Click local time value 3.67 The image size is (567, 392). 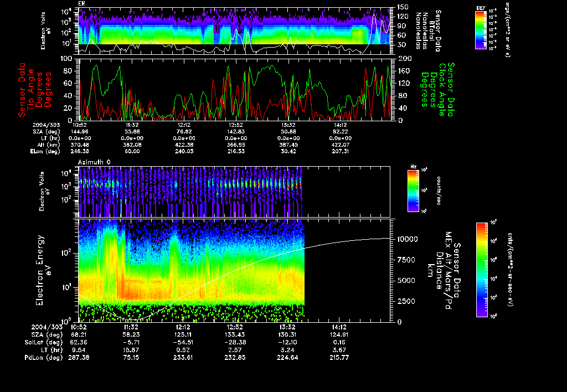tap(339, 350)
